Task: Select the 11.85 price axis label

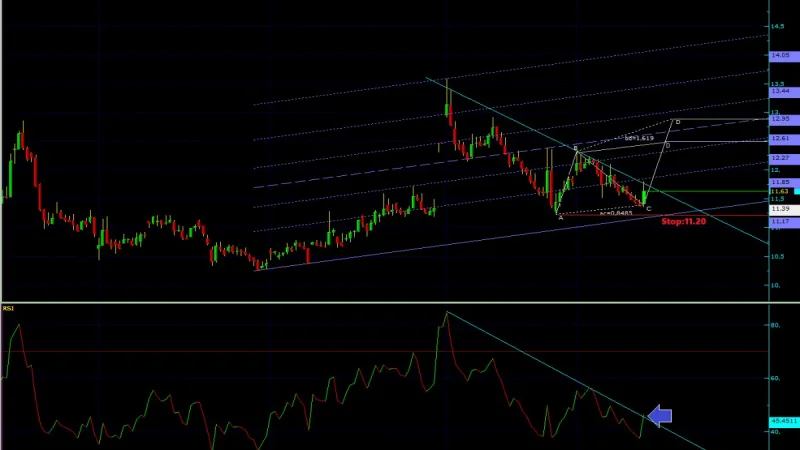Action: coord(784,182)
